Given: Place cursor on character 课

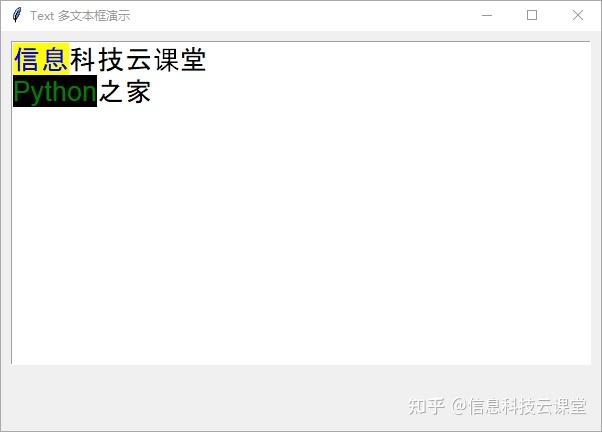Looking at the screenshot, I should click(166, 60).
